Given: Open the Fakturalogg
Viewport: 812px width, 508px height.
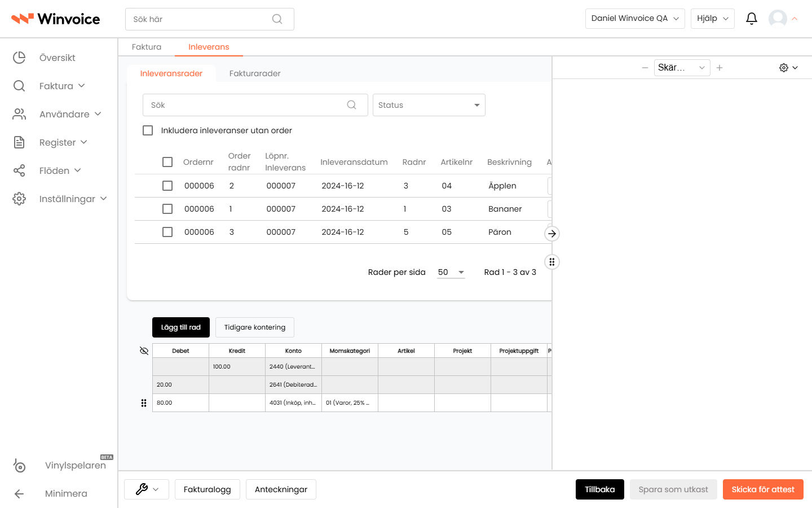Looking at the screenshot, I should (208, 489).
